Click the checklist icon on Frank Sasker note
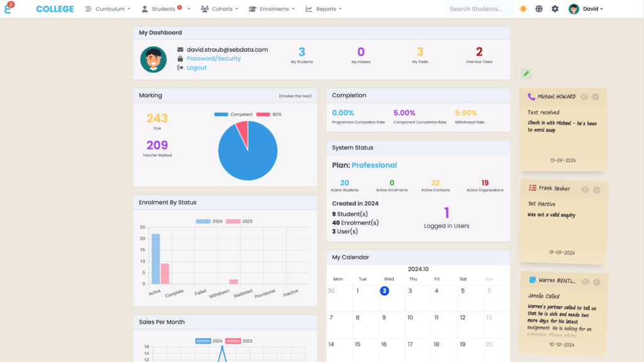The width and height of the screenshot is (644, 362). pos(532,188)
